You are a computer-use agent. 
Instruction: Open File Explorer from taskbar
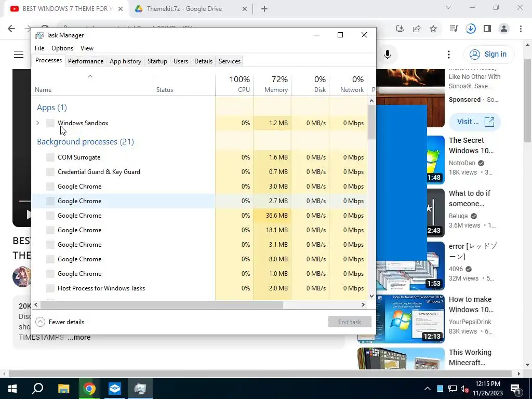click(63, 389)
